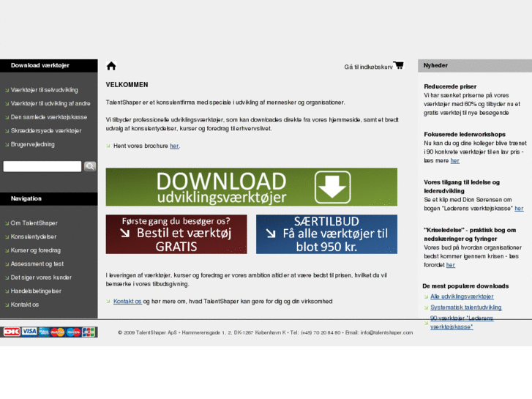Click the VELKOMMEN heading

click(127, 84)
